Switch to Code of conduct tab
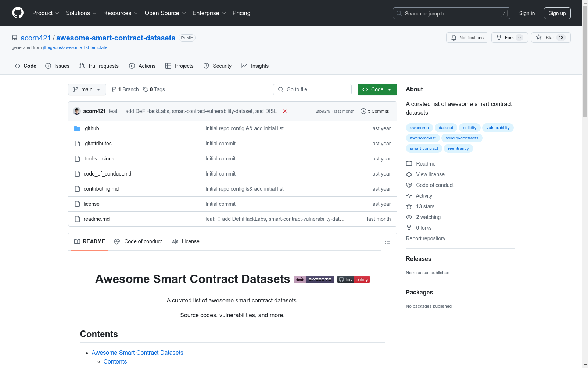 click(138, 241)
